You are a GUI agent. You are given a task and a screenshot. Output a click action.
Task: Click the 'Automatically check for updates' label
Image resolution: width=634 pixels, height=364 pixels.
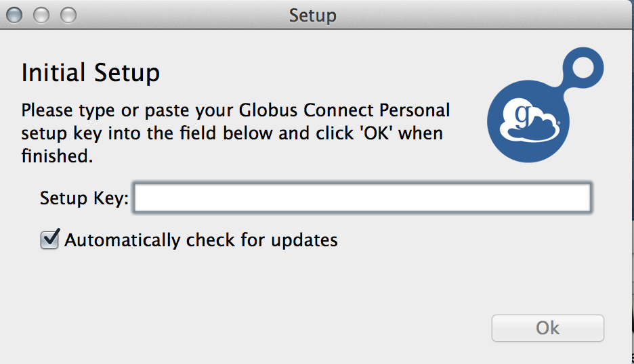click(x=201, y=240)
